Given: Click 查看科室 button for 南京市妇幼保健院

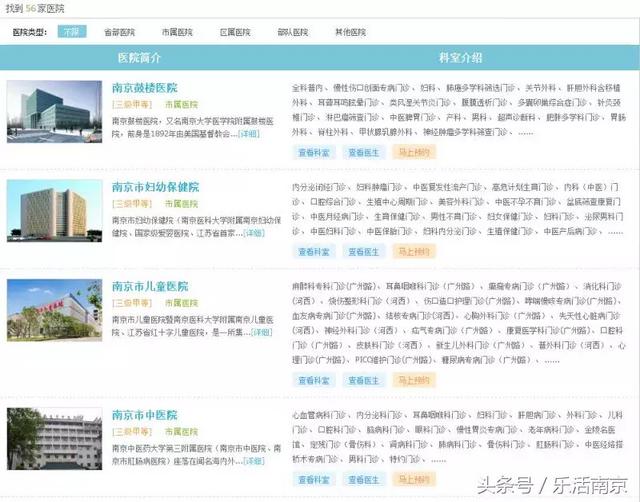Looking at the screenshot, I should [x=314, y=252].
